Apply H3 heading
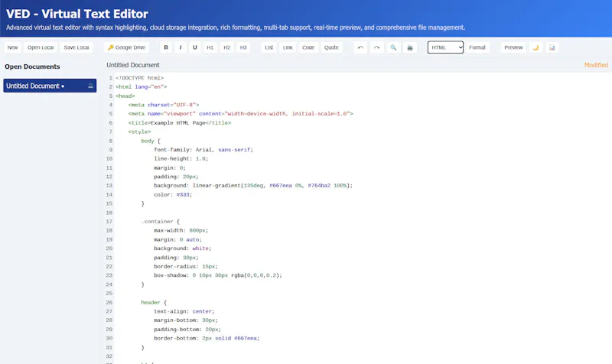This screenshot has width=612, height=364. (243, 47)
